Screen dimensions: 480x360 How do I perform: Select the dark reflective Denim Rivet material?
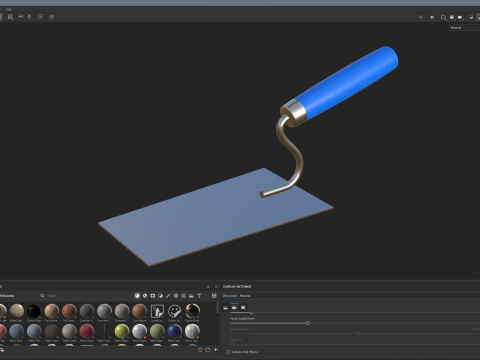pyautogui.click(x=192, y=311)
